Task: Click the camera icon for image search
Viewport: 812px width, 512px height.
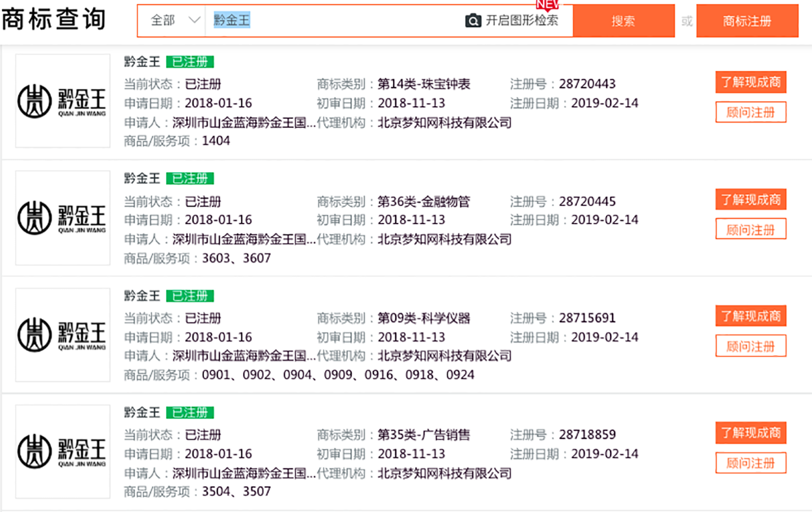Action: click(474, 21)
